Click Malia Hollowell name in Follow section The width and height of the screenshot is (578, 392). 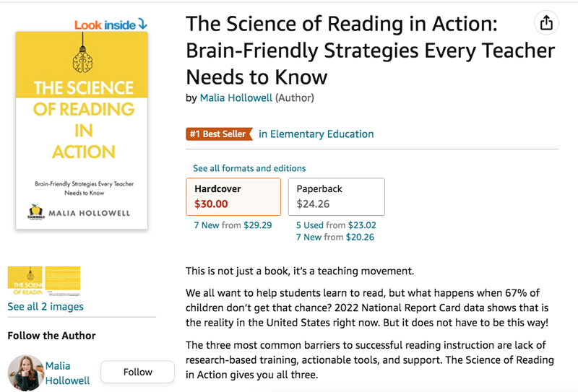(68, 373)
